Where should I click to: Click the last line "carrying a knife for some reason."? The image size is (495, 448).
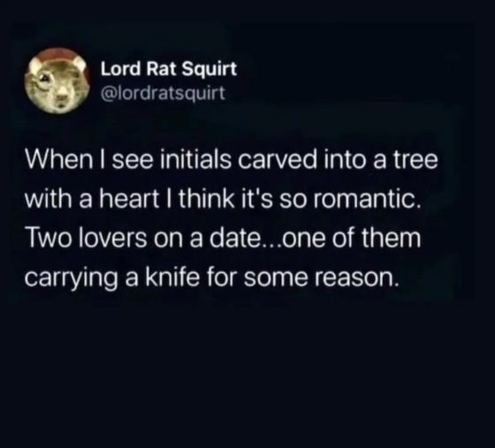(210, 279)
